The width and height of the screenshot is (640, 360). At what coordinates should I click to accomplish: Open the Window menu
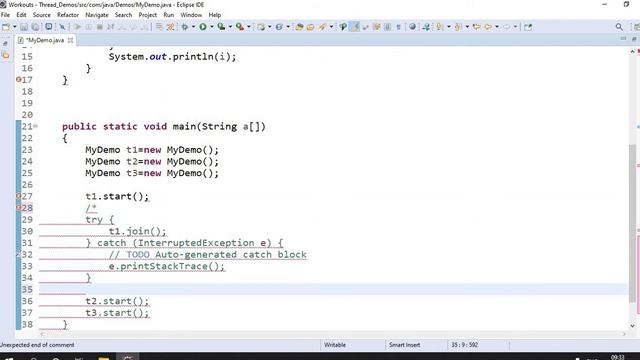point(191,15)
